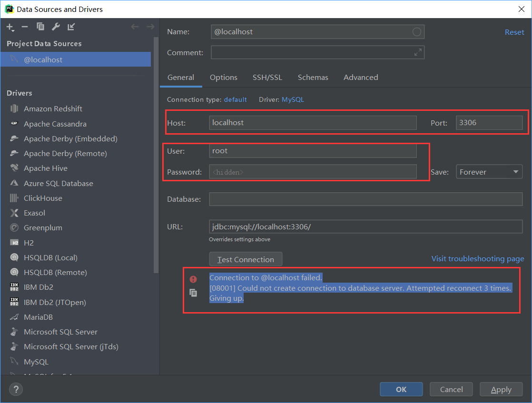Screen dimensions: 532x403
Task: Open driver settings via the wrench icon
Action: tap(56, 27)
